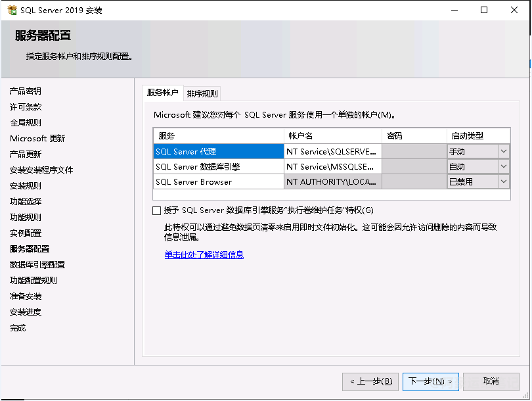Click 完成 step in sidebar
The height and width of the screenshot is (401, 532).
[x=18, y=328]
